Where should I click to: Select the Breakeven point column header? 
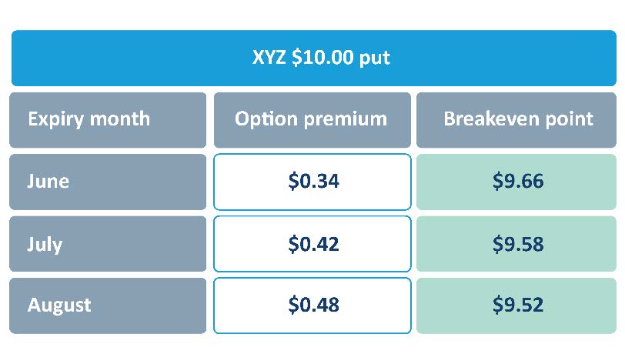[x=518, y=119]
